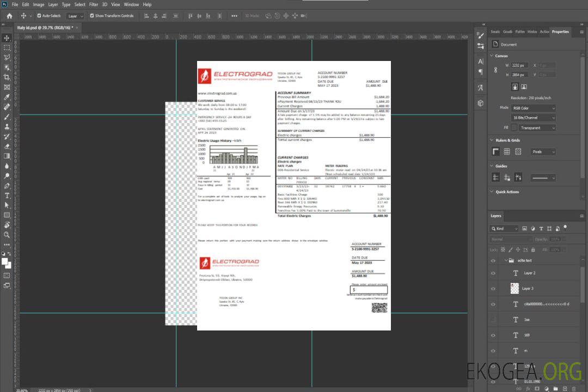This screenshot has height=392, width=588.
Task: Hide the Layer 2 text layer
Action: pyautogui.click(x=493, y=273)
